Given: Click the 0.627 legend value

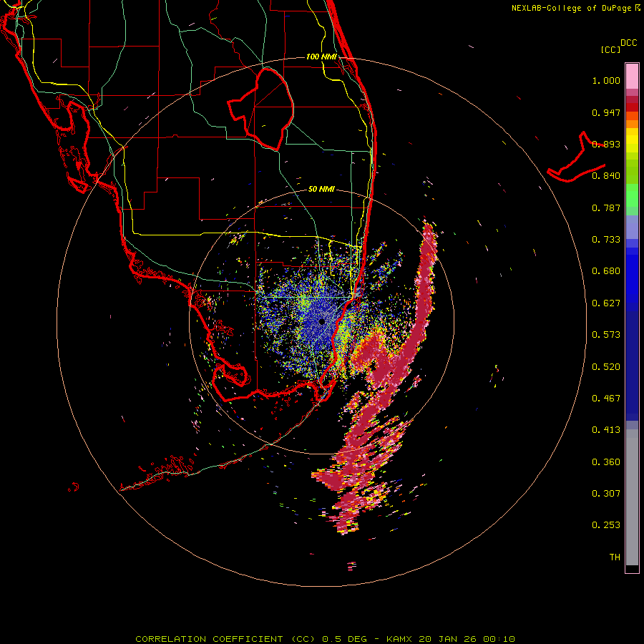Looking at the screenshot, I should pos(606,303).
